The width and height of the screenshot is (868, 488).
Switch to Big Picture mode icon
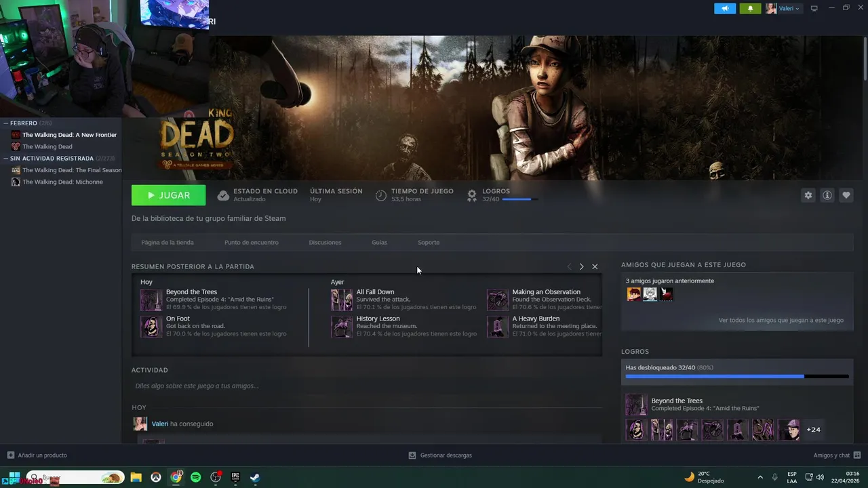click(814, 9)
